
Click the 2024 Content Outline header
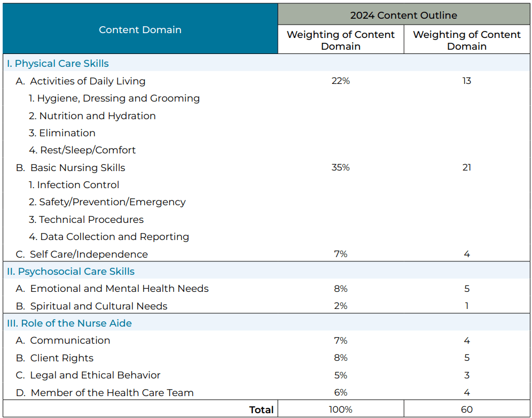(403, 15)
